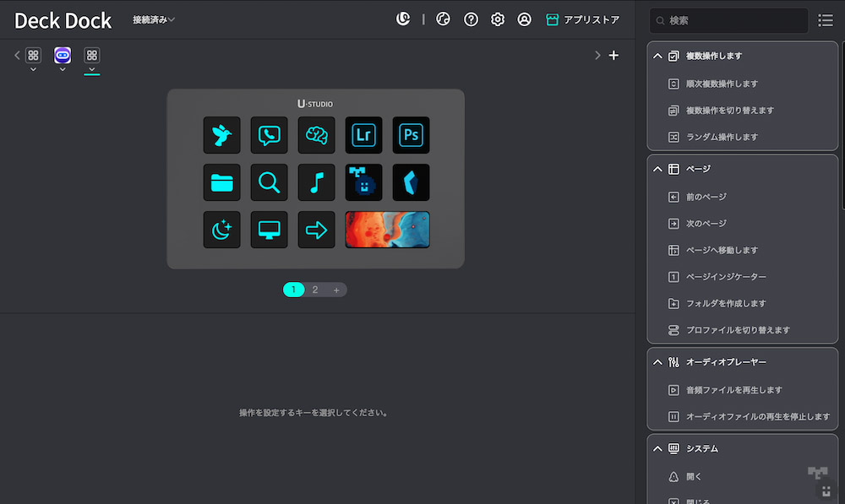The width and height of the screenshot is (845, 504).
Task: Add a new profile with plus button
Action: [x=614, y=56]
